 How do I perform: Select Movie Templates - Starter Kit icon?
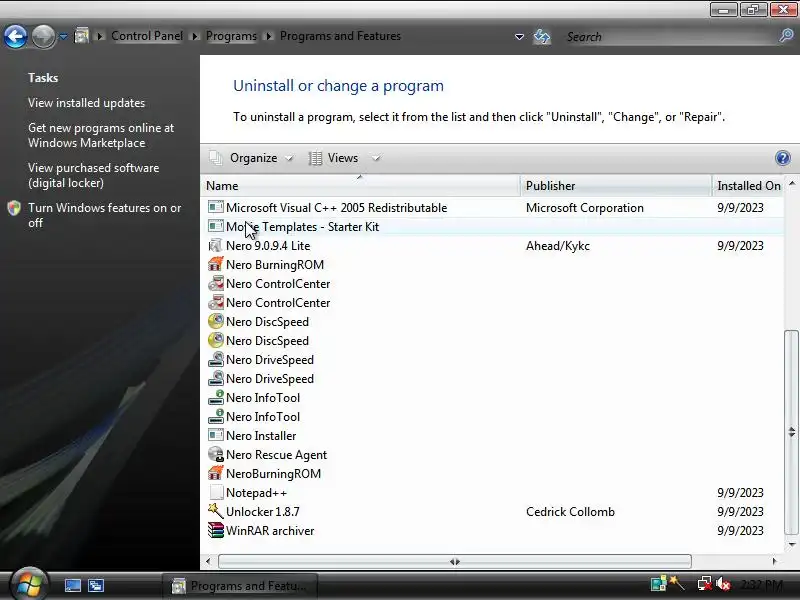coord(216,226)
